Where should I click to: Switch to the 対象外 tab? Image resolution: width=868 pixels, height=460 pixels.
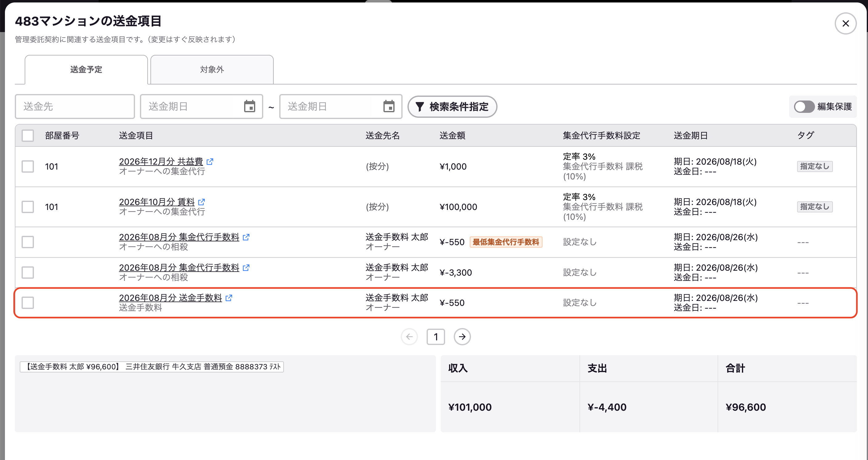(212, 69)
